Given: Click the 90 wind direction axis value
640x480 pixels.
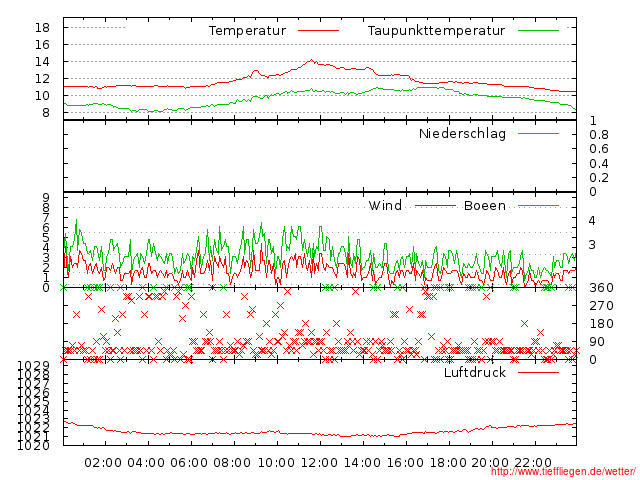Looking at the screenshot, I should click(597, 342).
